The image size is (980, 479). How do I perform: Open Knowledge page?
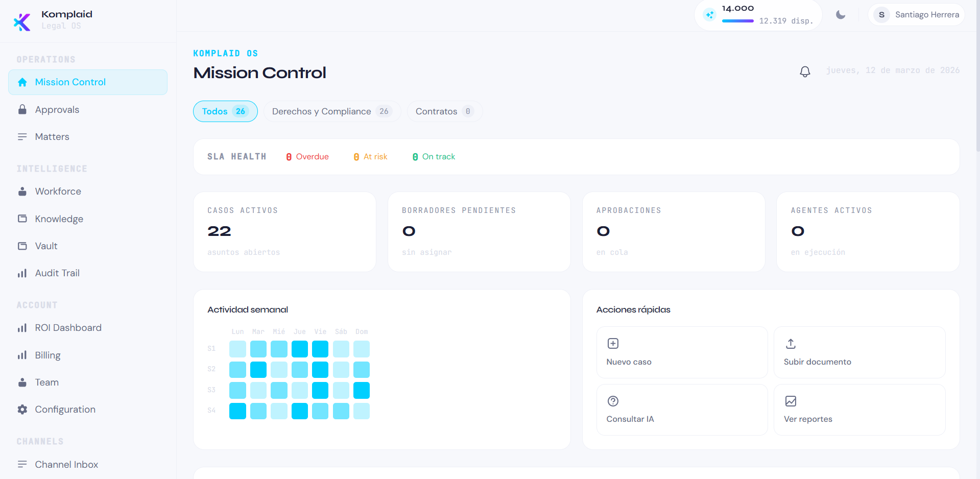88,219
